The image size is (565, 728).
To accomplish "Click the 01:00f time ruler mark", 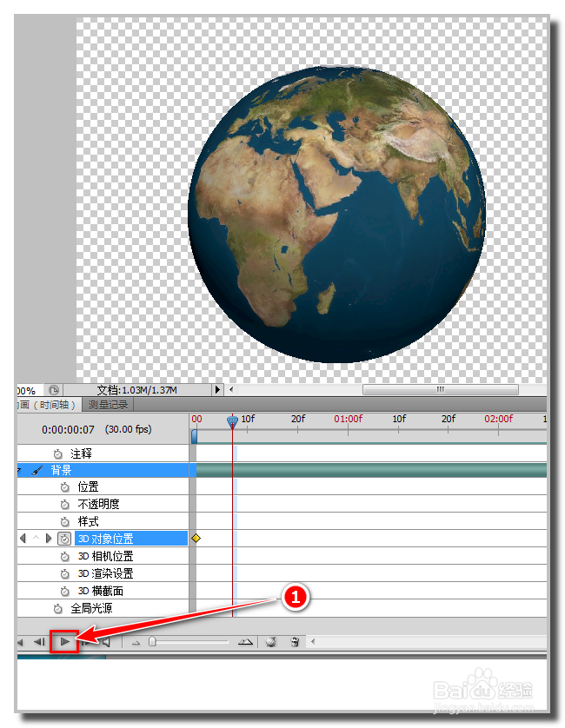I will point(348,419).
